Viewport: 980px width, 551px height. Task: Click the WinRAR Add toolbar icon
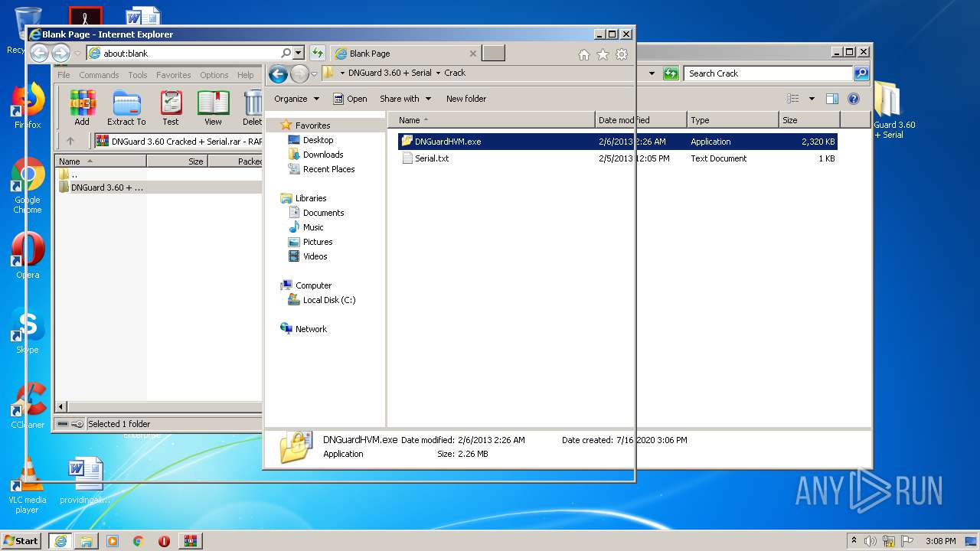coord(82,108)
